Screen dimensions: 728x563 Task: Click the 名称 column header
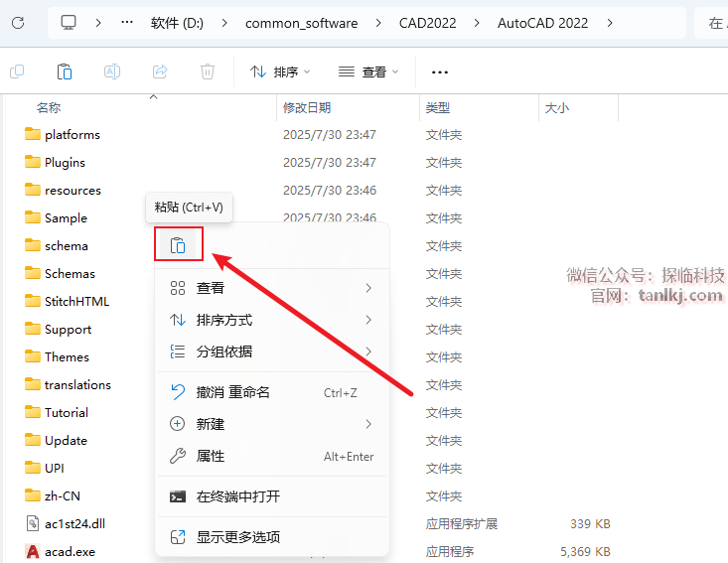49,107
